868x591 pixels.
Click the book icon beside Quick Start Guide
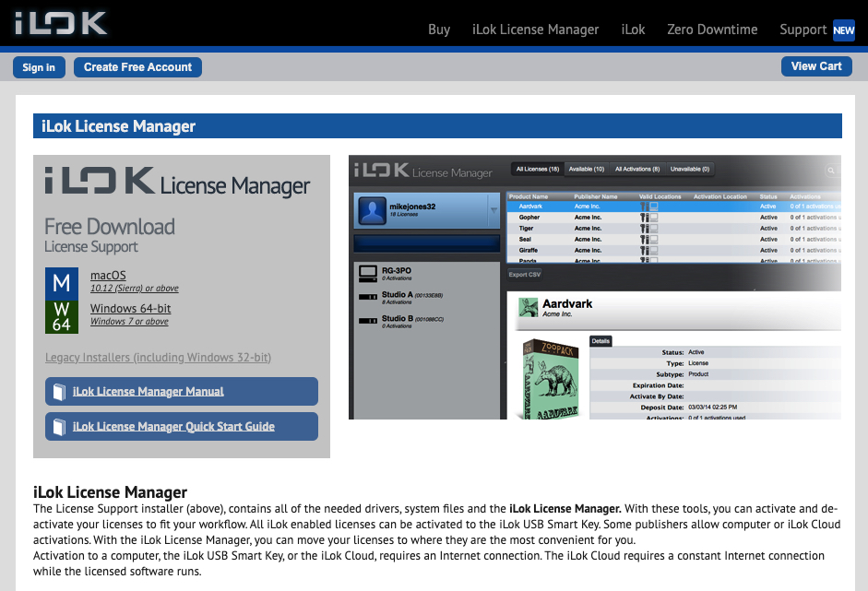click(x=59, y=427)
